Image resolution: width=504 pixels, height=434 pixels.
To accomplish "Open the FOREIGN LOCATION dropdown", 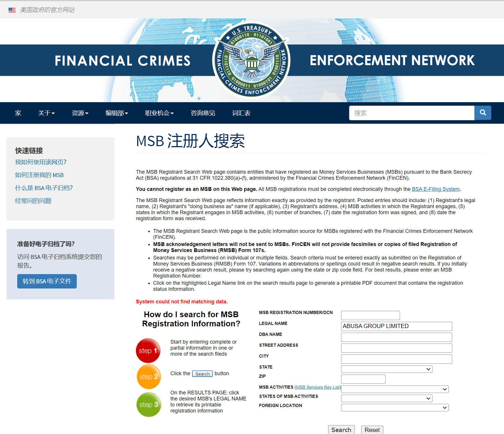I will (x=395, y=408).
